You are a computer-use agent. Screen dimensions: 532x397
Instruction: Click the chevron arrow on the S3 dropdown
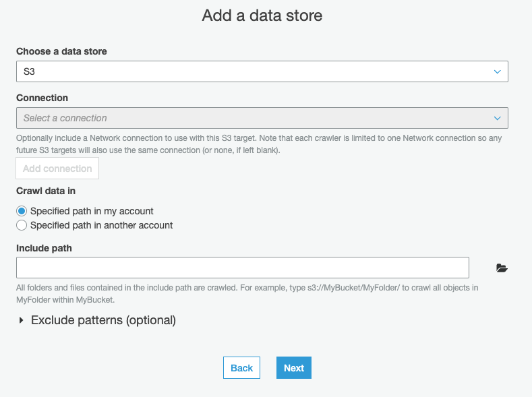pos(497,71)
